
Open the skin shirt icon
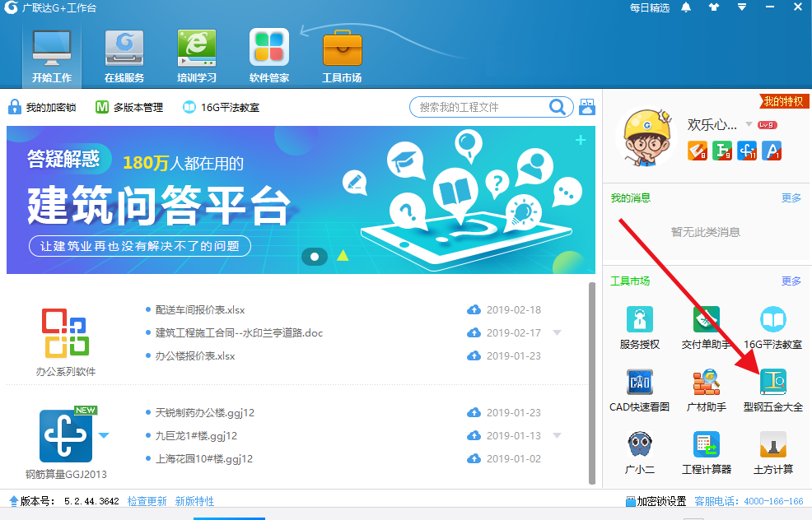pos(714,7)
